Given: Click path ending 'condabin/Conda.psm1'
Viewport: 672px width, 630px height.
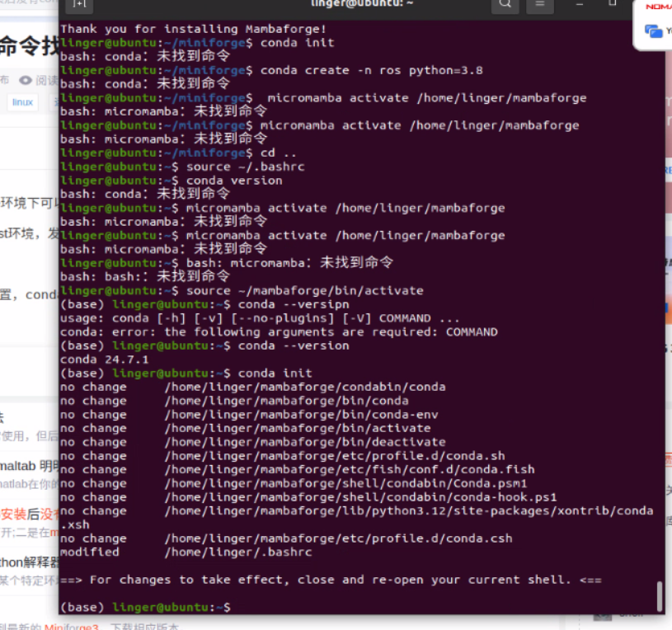Looking at the screenshot, I should point(345,483).
